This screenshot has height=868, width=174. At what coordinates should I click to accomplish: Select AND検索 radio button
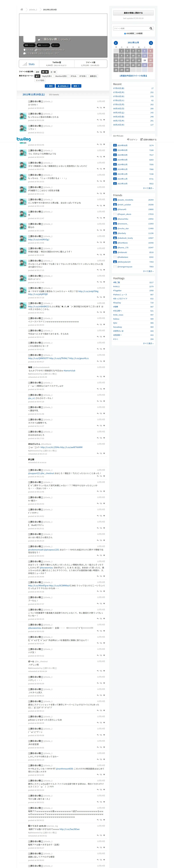tap(125, 33)
